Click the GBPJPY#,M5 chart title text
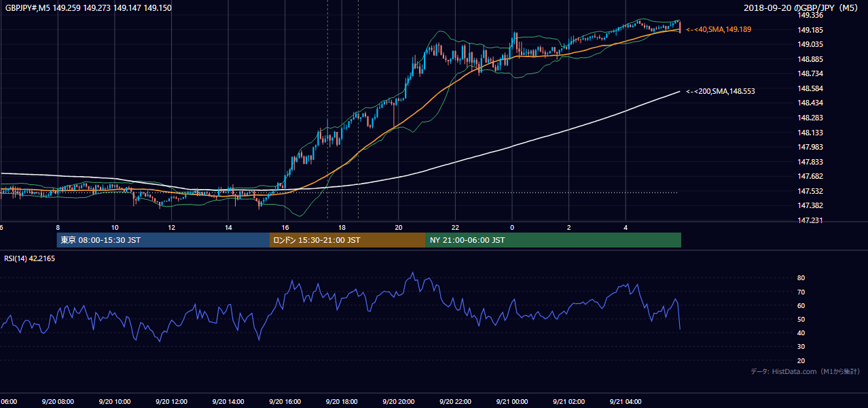The image size is (868, 408). click(x=88, y=8)
